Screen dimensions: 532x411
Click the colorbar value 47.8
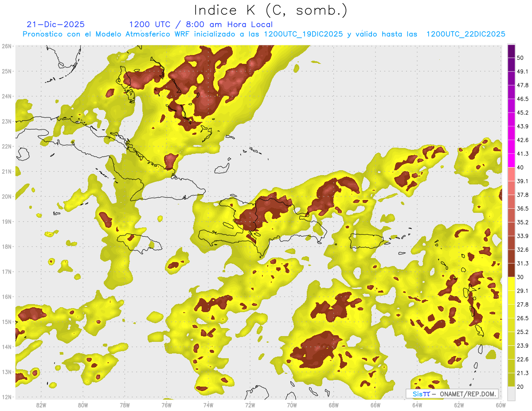523,85
